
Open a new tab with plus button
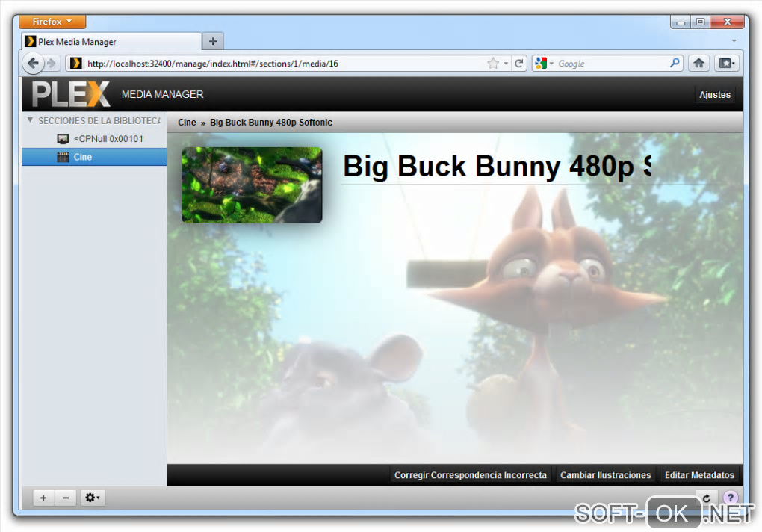(x=212, y=41)
